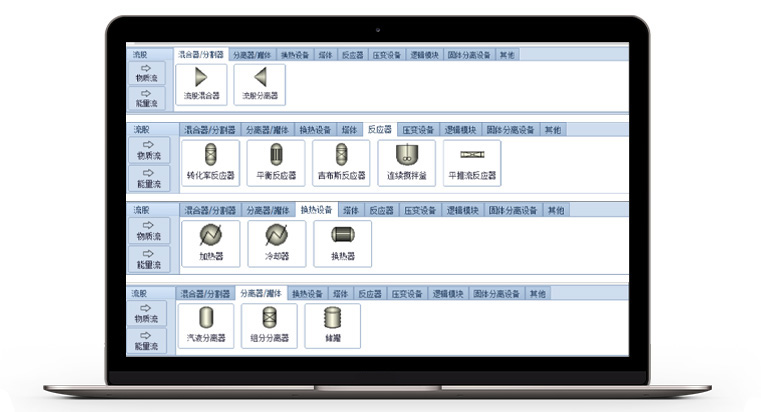Select 其他 tab in the bottom separator panel
Viewport: 761px width, 412px height.
[x=537, y=294]
